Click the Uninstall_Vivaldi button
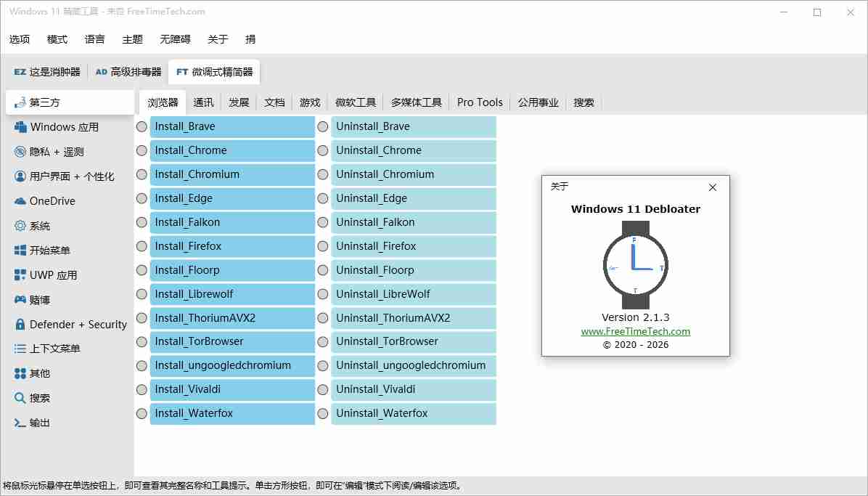This screenshot has width=868, height=496. [414, 389]
